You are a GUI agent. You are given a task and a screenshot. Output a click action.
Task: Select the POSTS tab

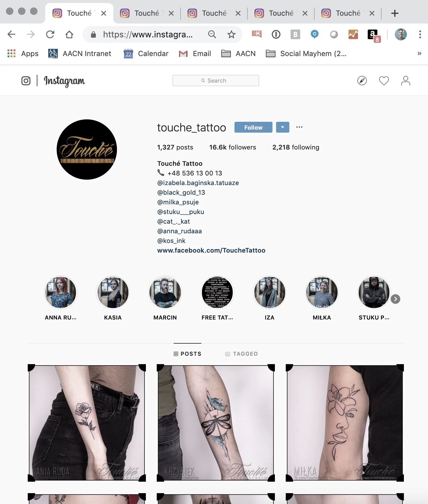tap(187, 354)
